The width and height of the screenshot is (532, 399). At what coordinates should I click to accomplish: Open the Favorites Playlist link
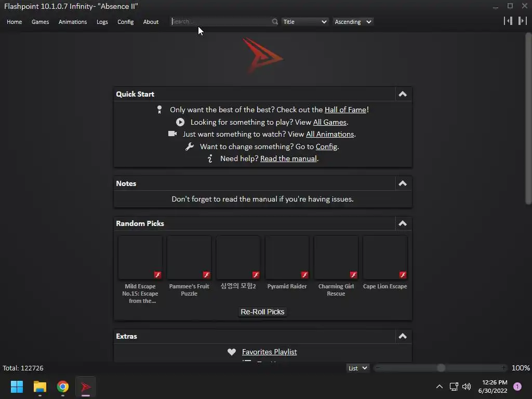(x=270, y=352)
